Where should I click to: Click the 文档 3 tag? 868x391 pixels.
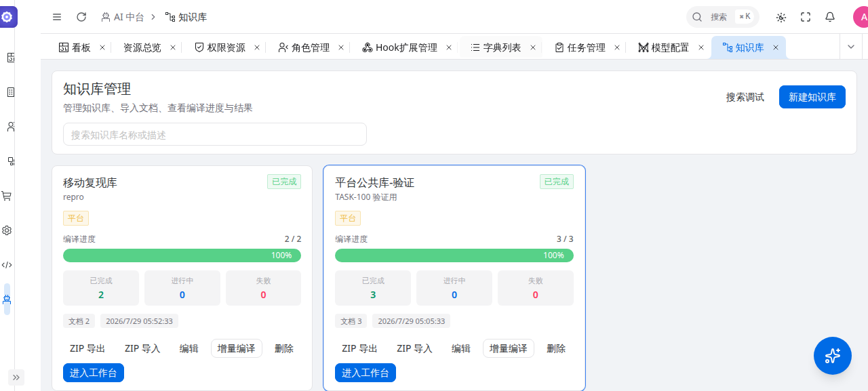click(351, 321)
